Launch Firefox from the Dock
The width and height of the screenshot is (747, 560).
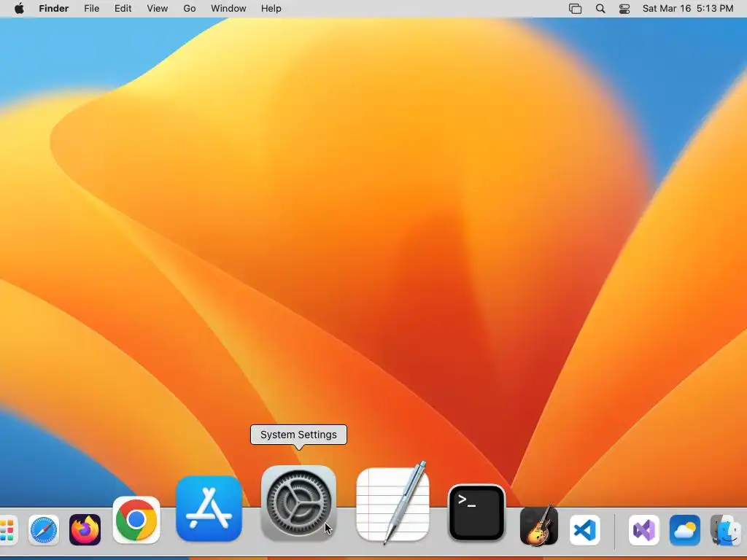pos(85,529)
